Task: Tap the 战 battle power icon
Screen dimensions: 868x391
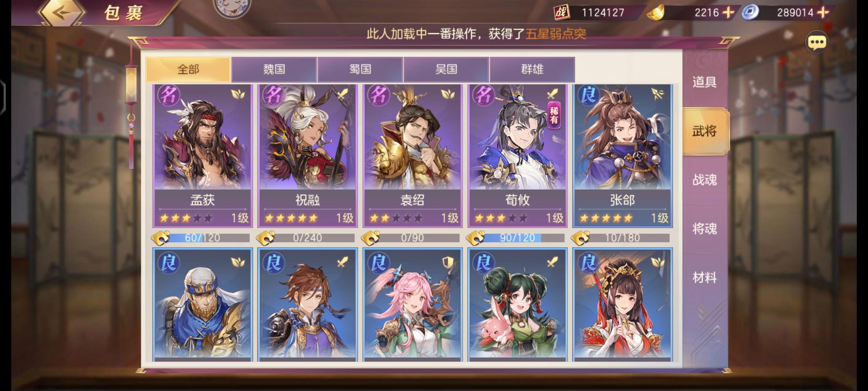Action: 562,13
